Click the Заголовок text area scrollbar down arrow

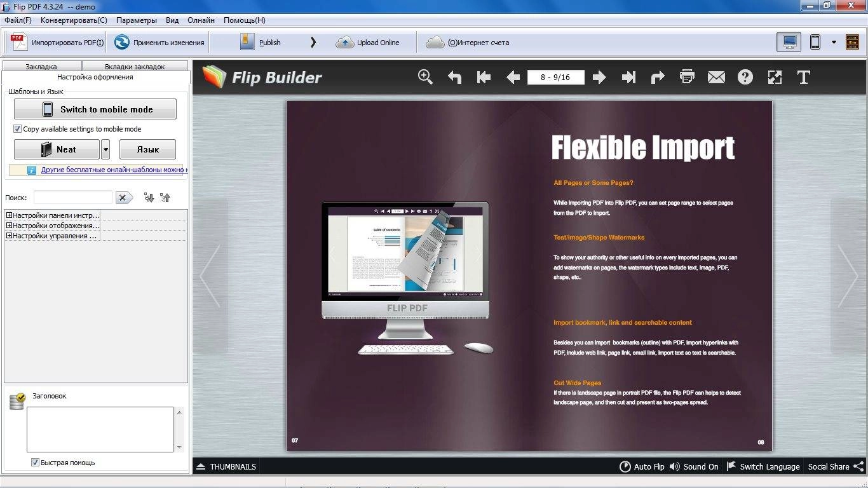(179, 447)
